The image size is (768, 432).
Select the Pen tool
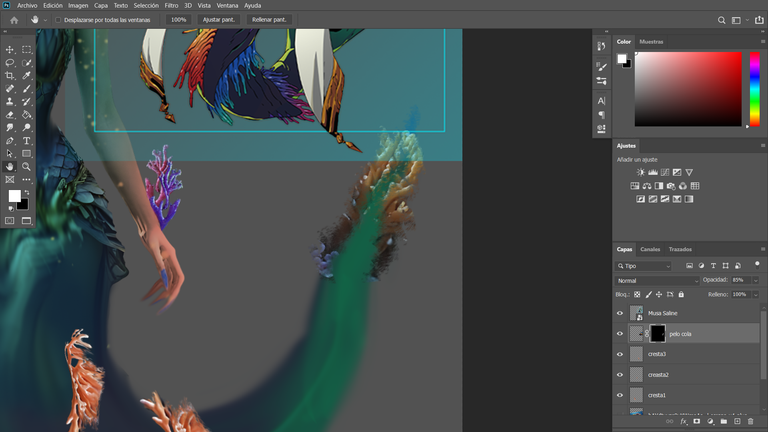click(9, 141)
